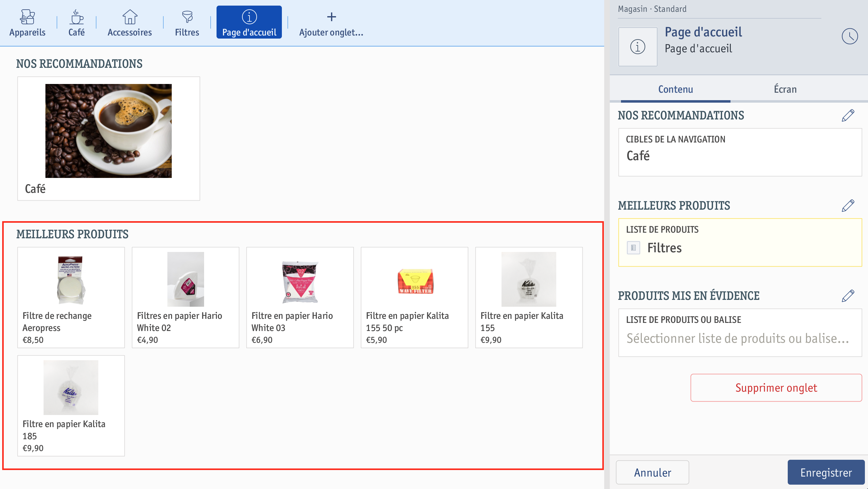Open Filtre en papier Hario White 03
Image resolution: width=868 pixels, height=489 pixels.
tap(300, 298)
